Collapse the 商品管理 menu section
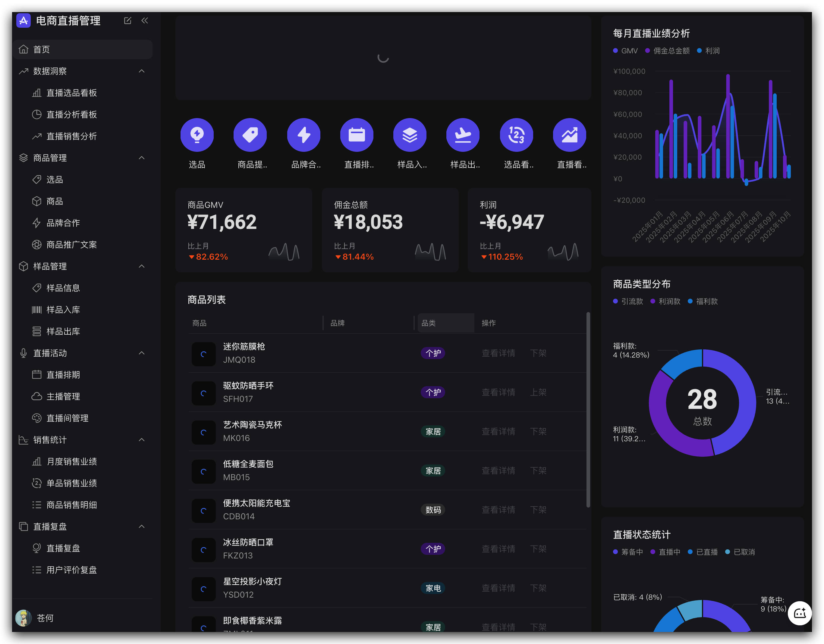Screen dimensions: 824x644 (x=141, y=158)
